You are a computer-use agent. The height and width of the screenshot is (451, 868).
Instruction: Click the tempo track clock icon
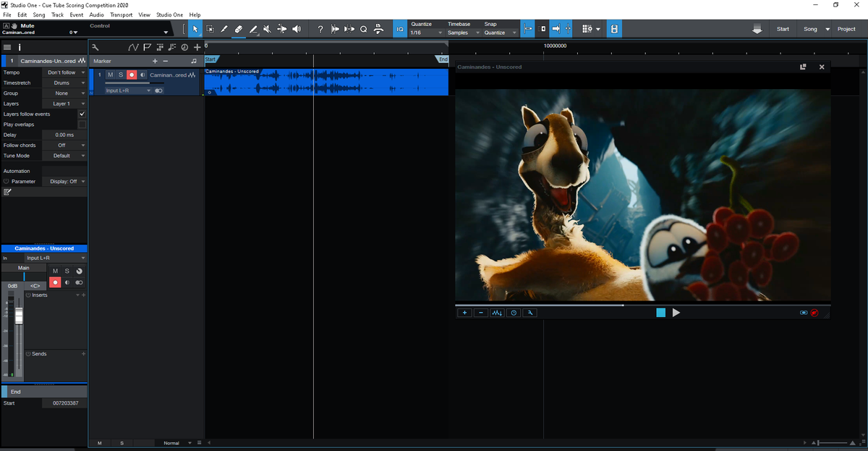coord(184,47)
